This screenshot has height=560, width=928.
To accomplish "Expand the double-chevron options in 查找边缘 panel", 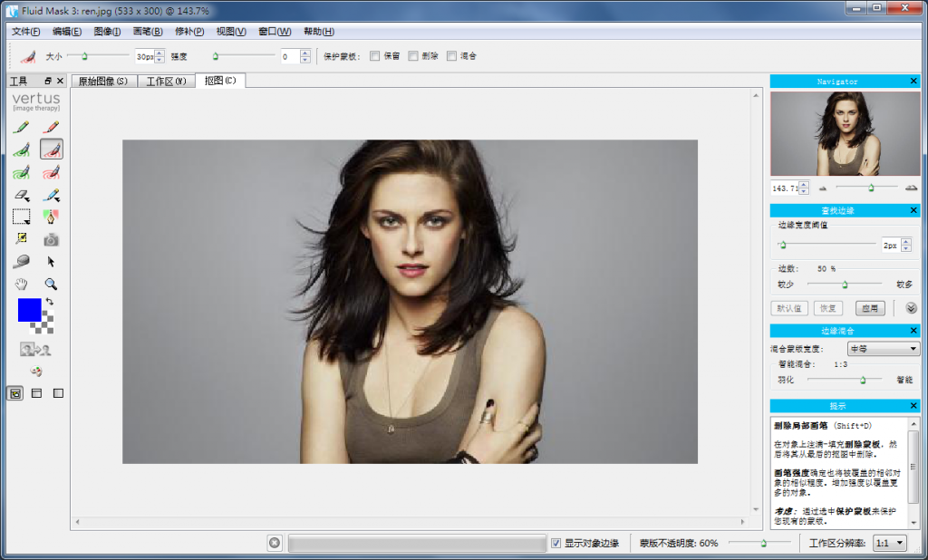I will [x=910, y=308].
